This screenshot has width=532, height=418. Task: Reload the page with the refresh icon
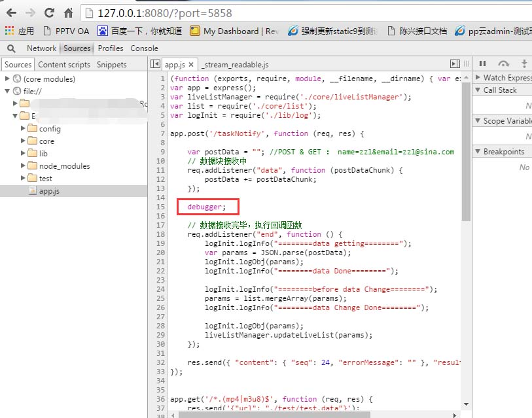pyautogui.click(x=50, y=13)
